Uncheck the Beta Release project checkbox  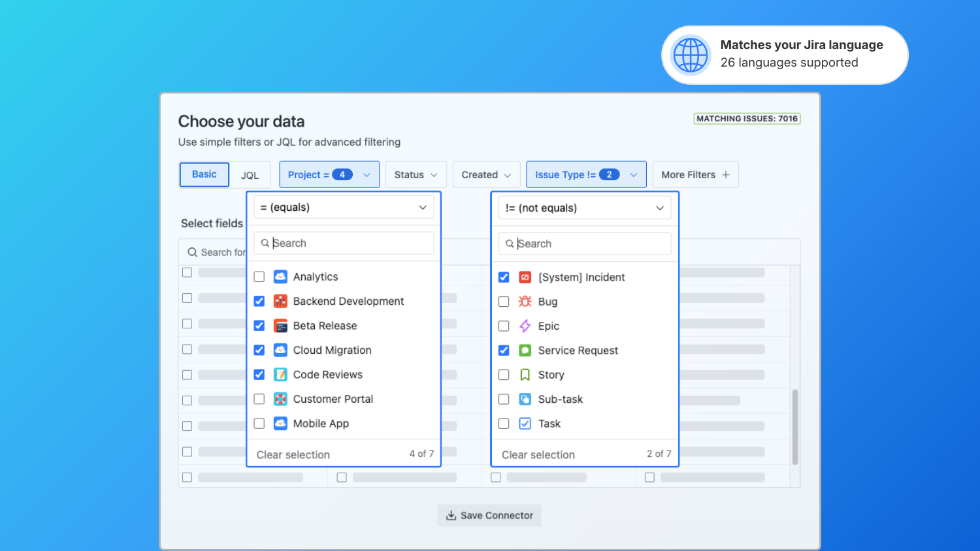(x=259, y=326)
